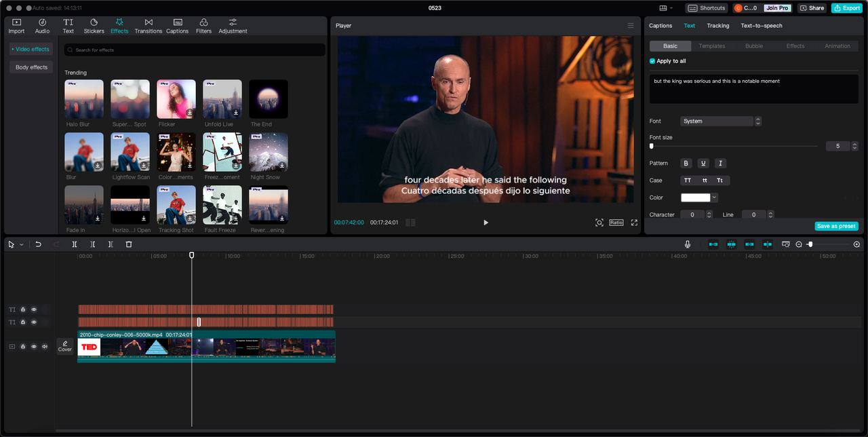Screen dimensions: 868x437
Task: Apply underline to caption text
Action: (x=703, y=163)
